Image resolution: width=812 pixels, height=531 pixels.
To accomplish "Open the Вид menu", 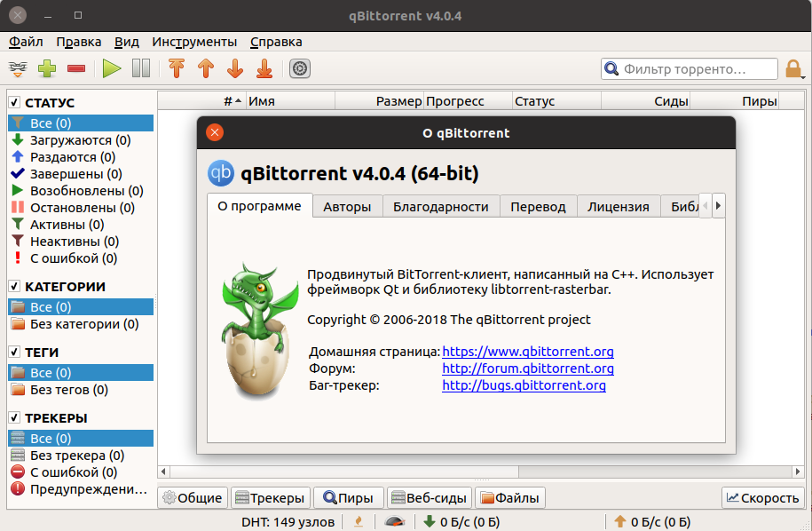I will coord(126,42).
